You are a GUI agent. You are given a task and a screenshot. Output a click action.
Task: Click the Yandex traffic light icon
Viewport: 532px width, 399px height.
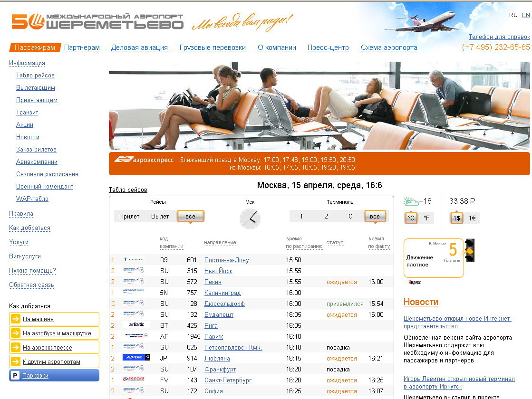tap(469, 250)
